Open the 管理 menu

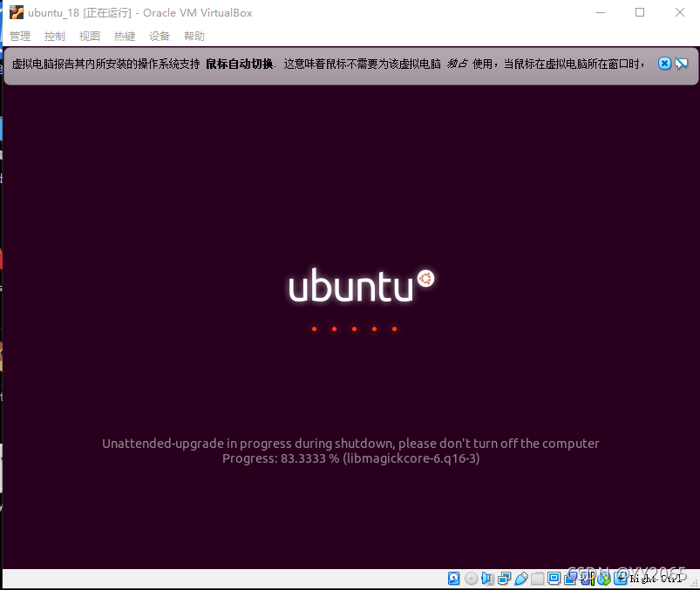pos(20,36)
